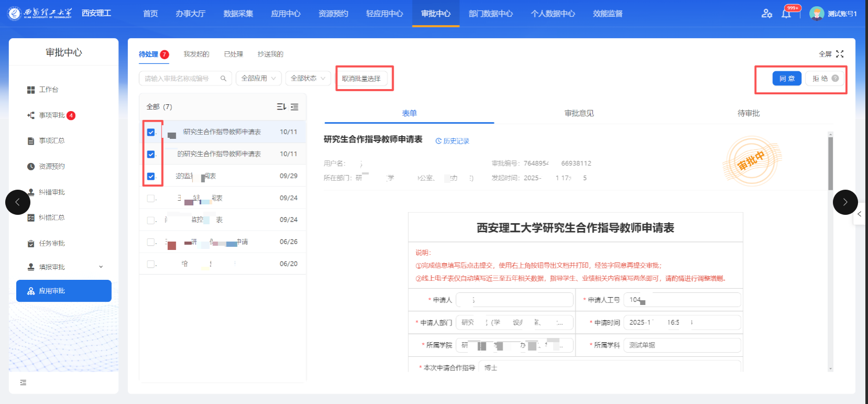
Task: Click the search magnifier icon
Action: (x=223, y=79)
